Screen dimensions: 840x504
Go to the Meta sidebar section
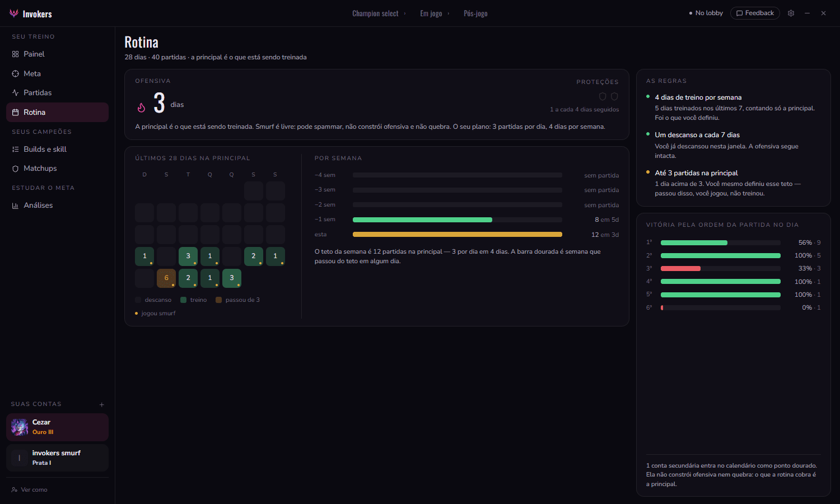(x=57, y=73)
